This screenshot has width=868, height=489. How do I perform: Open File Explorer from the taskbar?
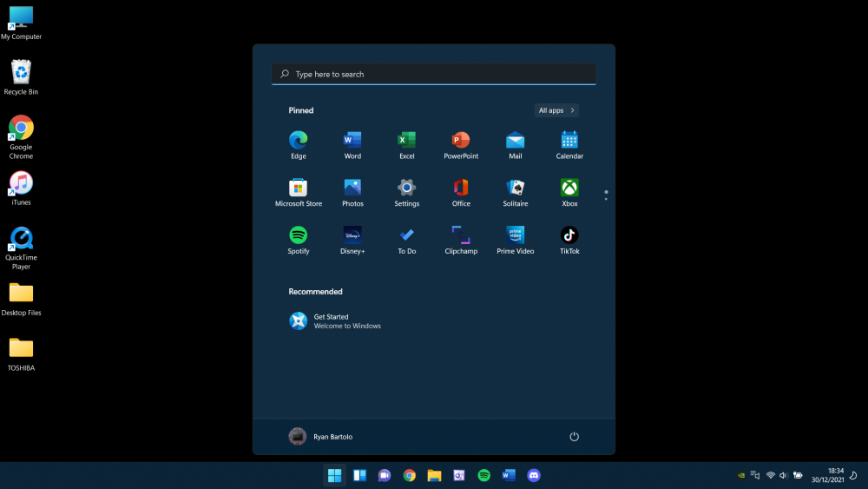(434, 475)
